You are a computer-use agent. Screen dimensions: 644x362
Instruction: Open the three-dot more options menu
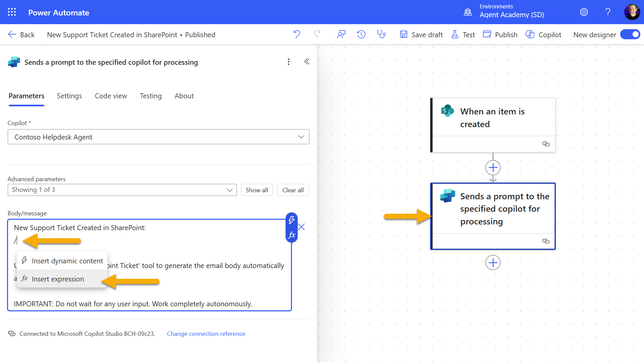pos(288,62)
